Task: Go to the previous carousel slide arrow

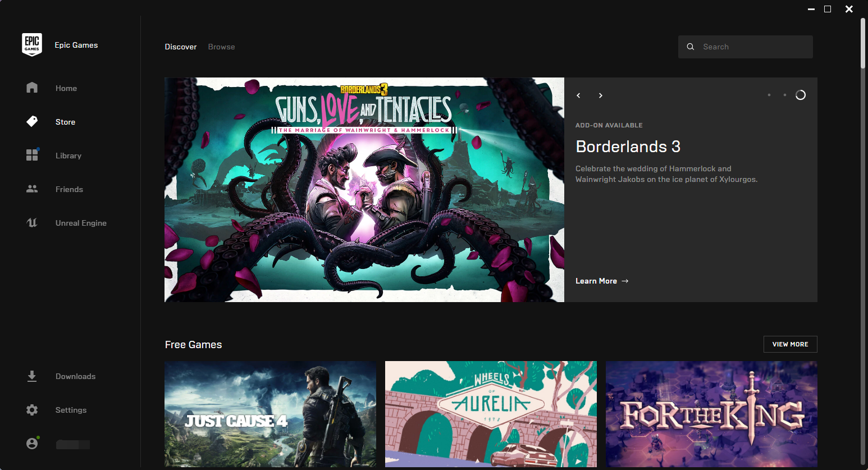Action: click(x=578, y=95)
